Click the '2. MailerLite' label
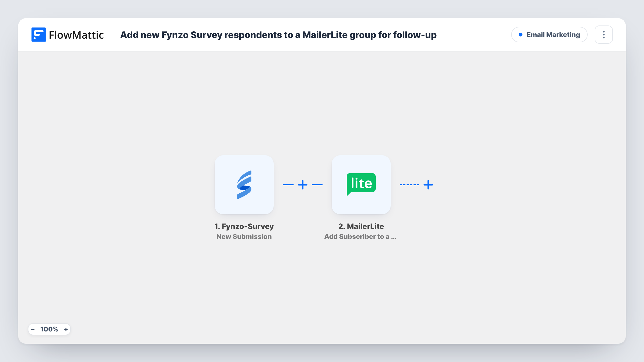 pyautogui.click(x=361, y=226)
